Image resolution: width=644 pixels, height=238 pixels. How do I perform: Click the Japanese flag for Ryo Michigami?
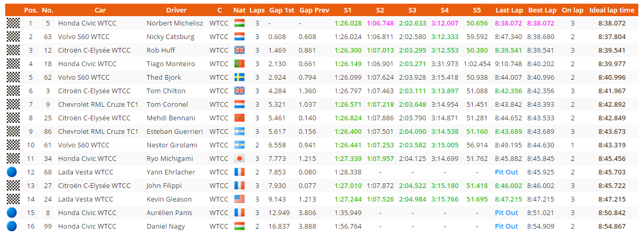239,159
